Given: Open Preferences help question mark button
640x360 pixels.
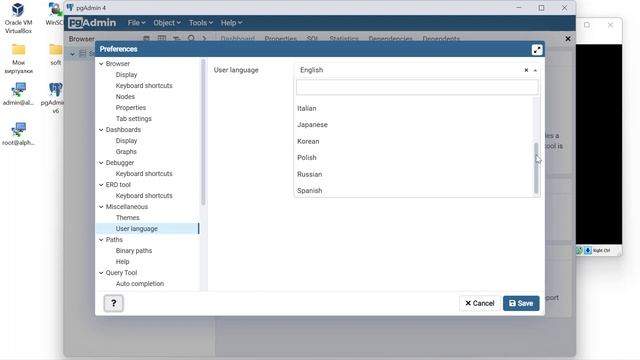Looking at the screenshot, I should pos(113,303).
